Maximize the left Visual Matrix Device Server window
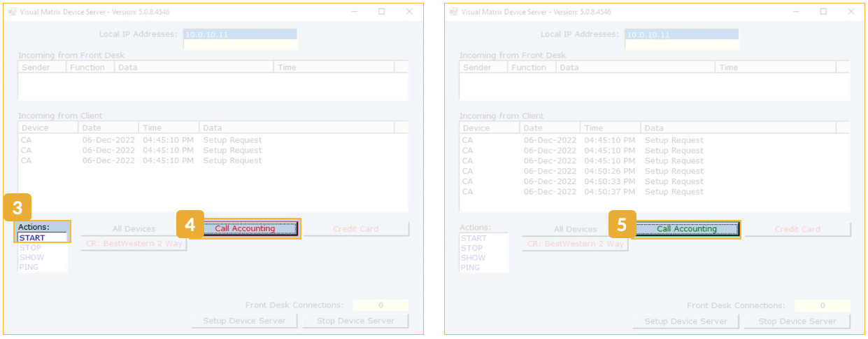Screen dimensions: 868x339 381,12
